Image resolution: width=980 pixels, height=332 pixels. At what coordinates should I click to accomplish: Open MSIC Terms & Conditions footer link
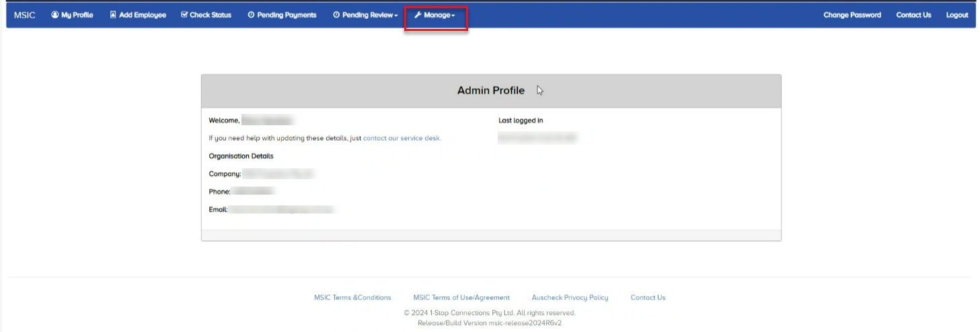click(x=352, y=298)
